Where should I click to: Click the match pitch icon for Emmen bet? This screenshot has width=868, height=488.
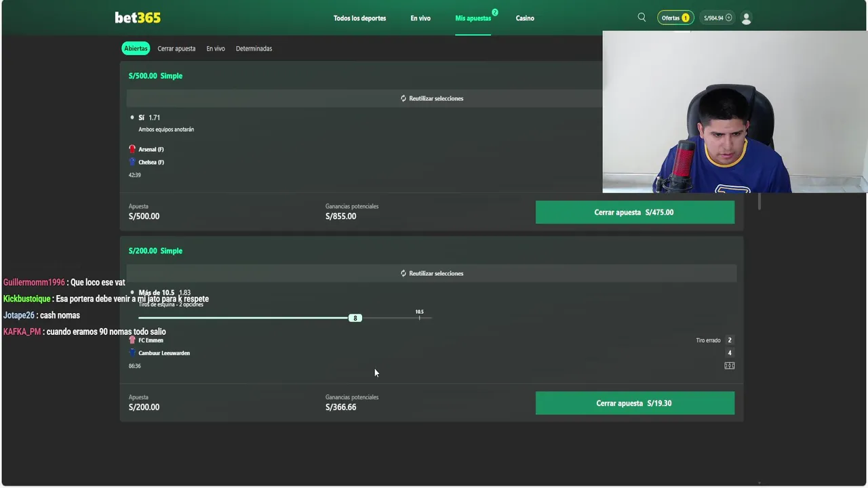730,366
